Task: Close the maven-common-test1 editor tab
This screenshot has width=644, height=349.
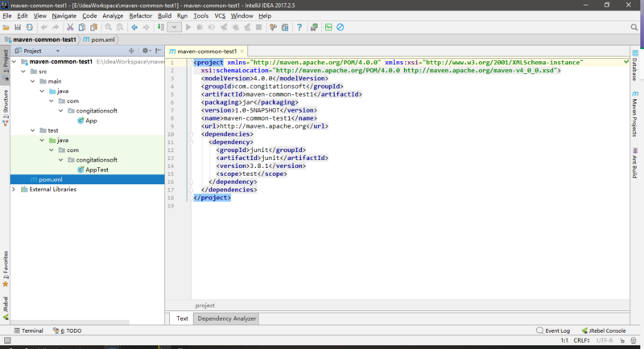Action: (242, 51)
